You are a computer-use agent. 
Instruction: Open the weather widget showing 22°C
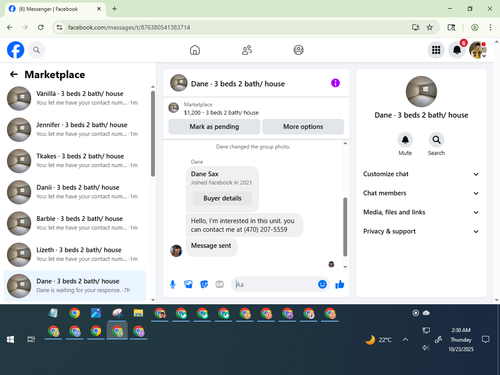coord(378,340)
